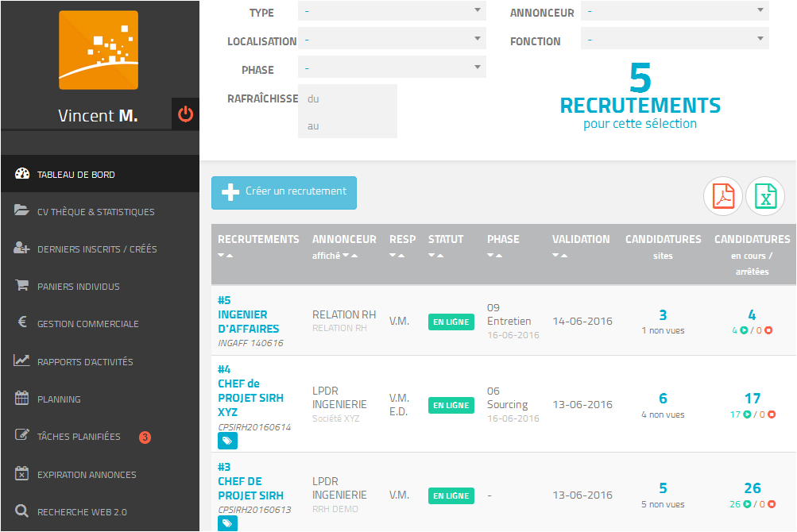The height and width of the screenshot is (532, 797).
Task: Click the plus icon on Créer un recrutement
Action: coord(230,192)
